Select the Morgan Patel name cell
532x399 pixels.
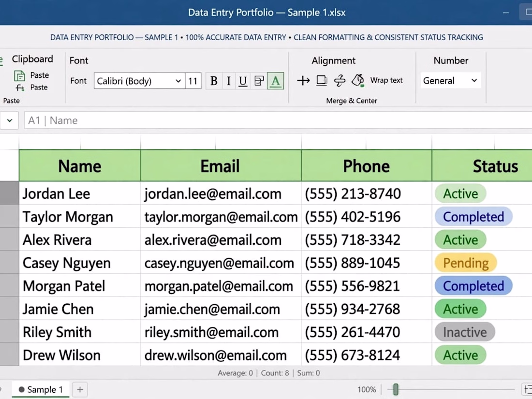coord(80,286)
